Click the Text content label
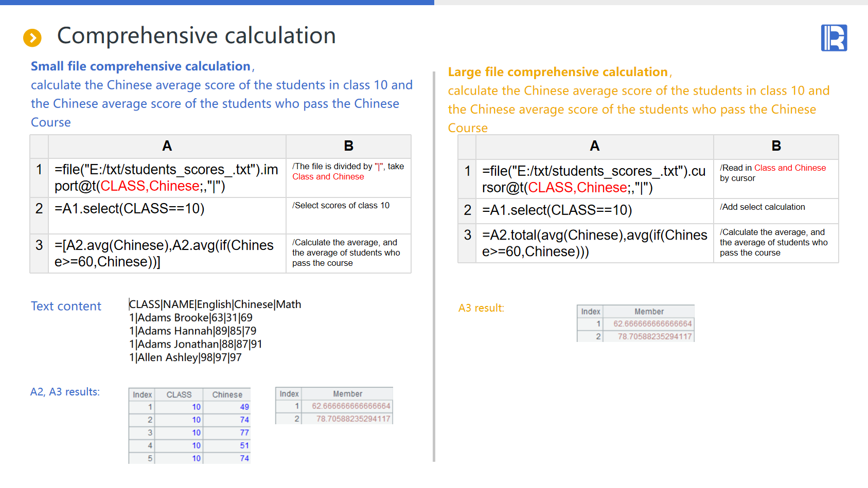This screenshot has height=488, width=868. (66, 306)
